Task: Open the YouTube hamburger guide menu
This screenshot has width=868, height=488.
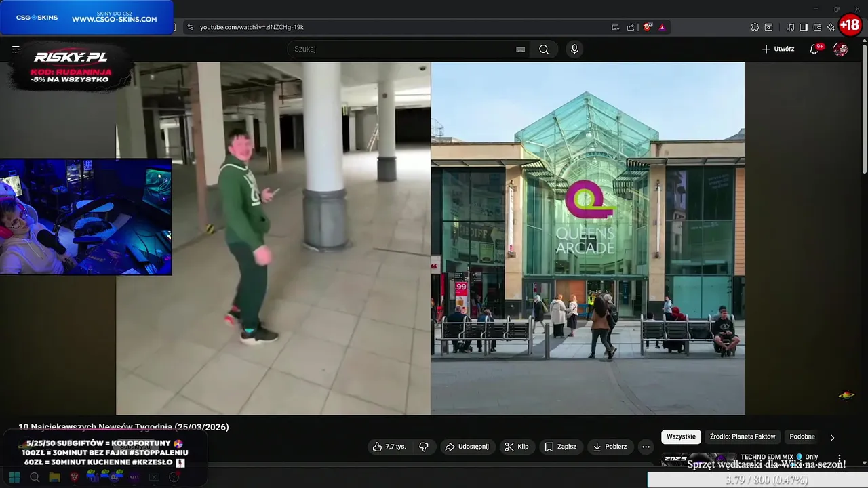Action: (16, 49)
